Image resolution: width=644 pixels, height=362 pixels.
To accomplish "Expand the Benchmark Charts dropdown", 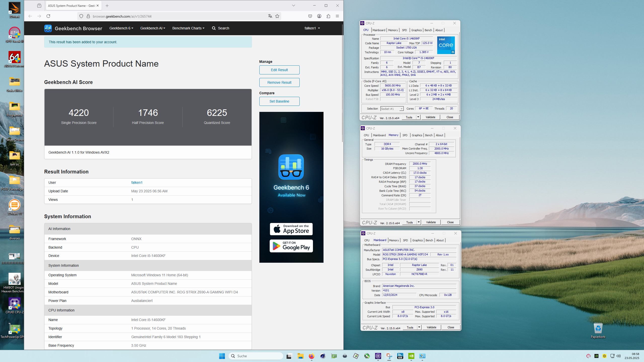I will (x=188, y=28).
